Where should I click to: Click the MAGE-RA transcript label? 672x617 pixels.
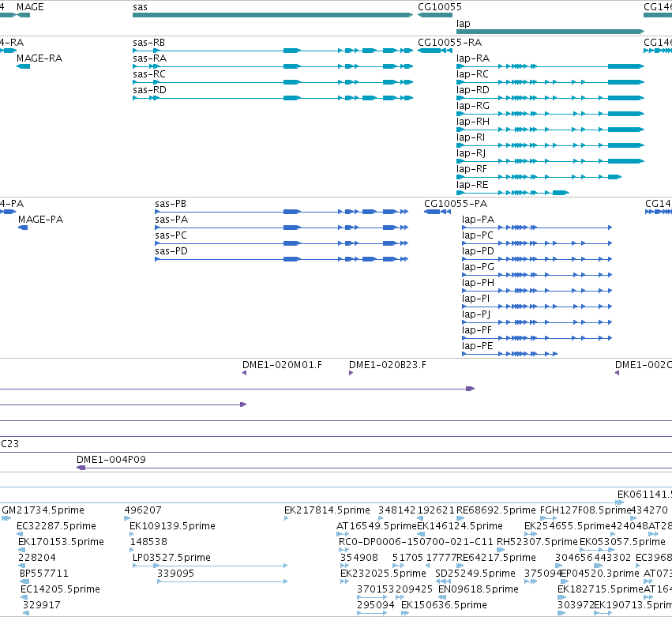39,58
